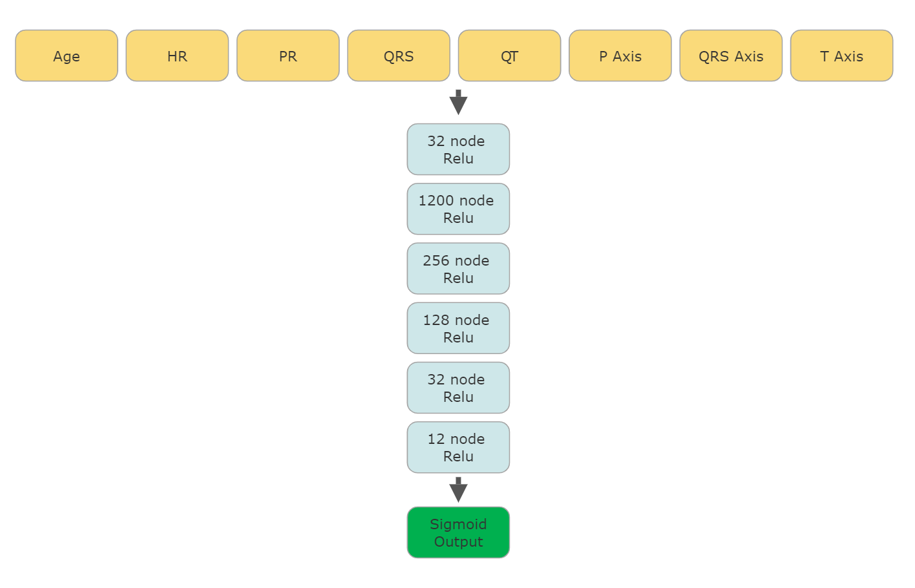Select the second 32 node Relu layer
The height and width of the screenshot is (588, 915).
coord(458,387)
